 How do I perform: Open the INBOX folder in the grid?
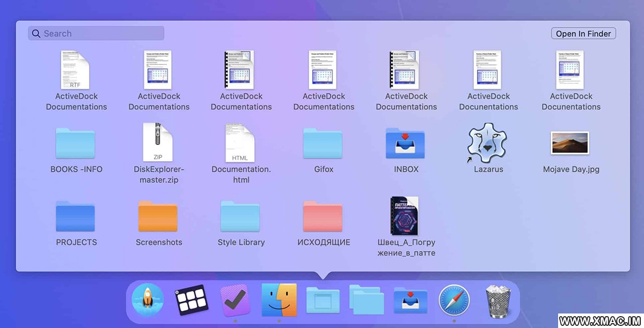(406, 143)
